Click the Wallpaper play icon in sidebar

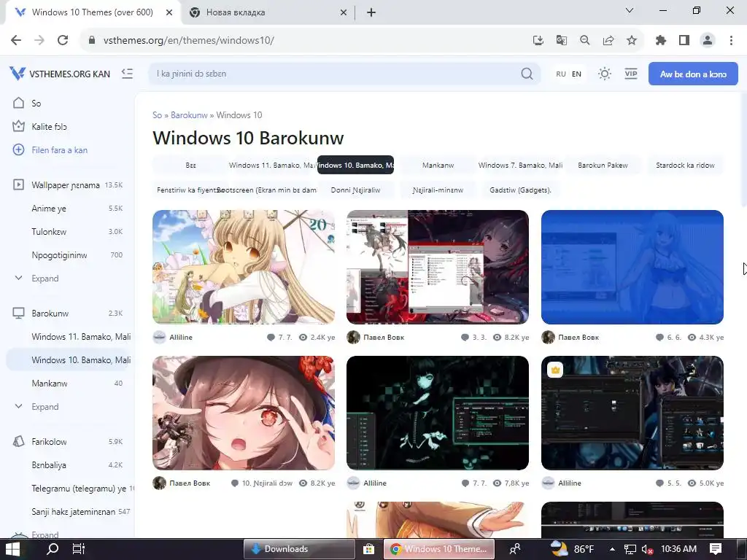coord(18,184)
